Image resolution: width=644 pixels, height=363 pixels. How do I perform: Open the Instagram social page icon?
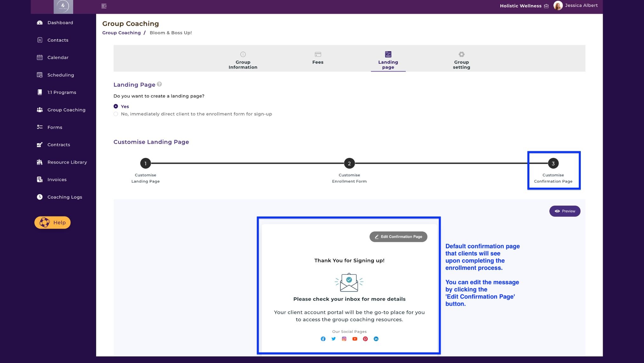click(x=344, y=339)
